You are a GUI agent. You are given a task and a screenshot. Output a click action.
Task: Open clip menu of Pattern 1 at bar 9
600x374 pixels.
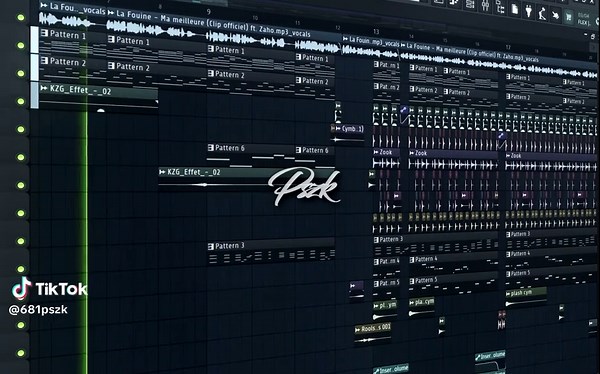[x=211, y=49]
